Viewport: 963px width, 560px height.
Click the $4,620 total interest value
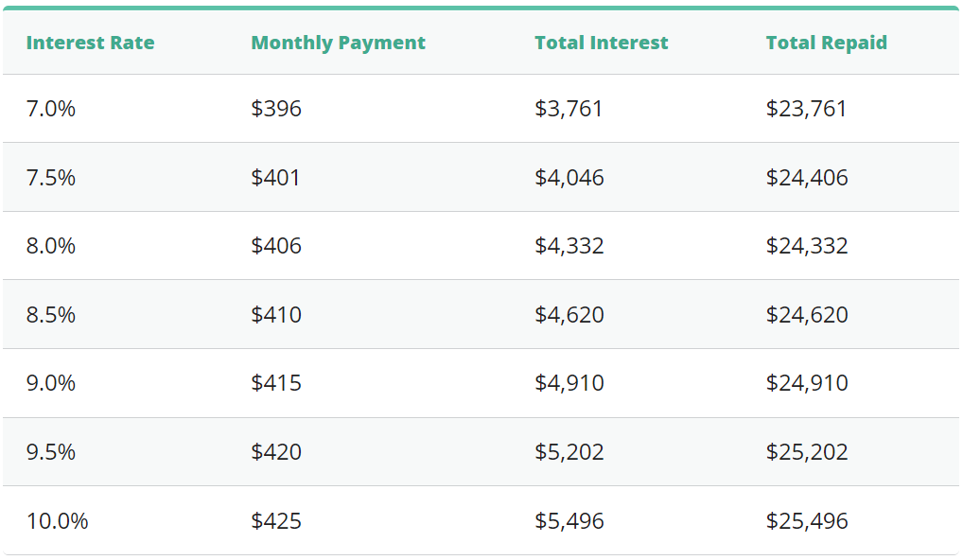coord(569,315)
